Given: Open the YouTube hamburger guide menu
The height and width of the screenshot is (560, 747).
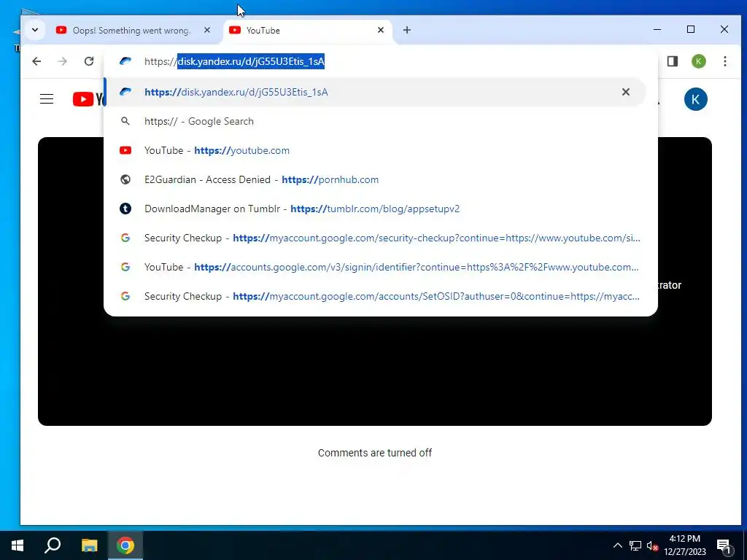Looking at the screenshot, I should (x=47, y=99).
